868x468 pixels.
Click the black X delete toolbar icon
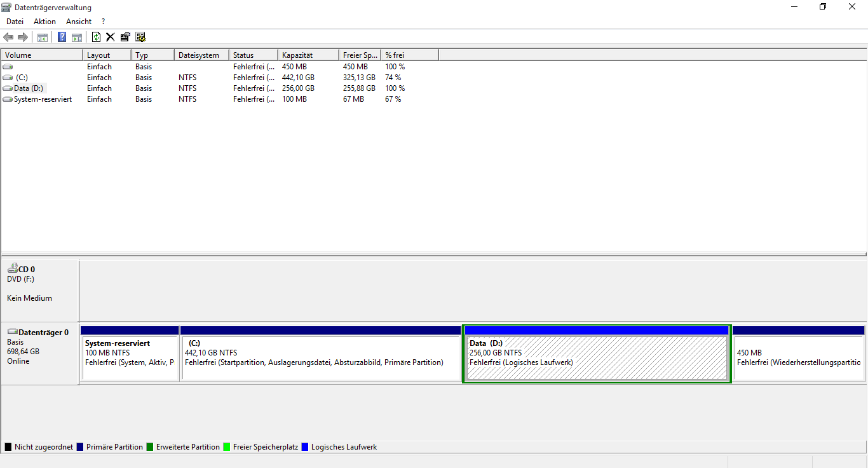point(110,37)
